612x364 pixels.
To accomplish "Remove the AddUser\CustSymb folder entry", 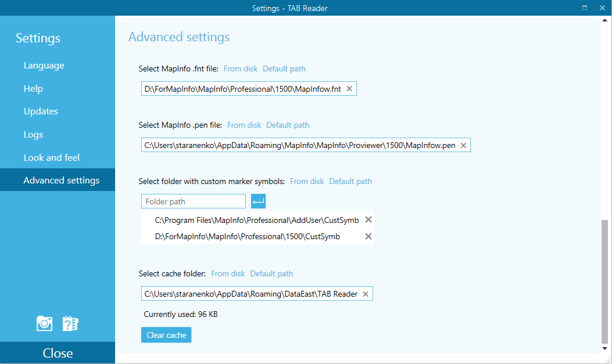I will pyautogui.click(x=368, y=220).
